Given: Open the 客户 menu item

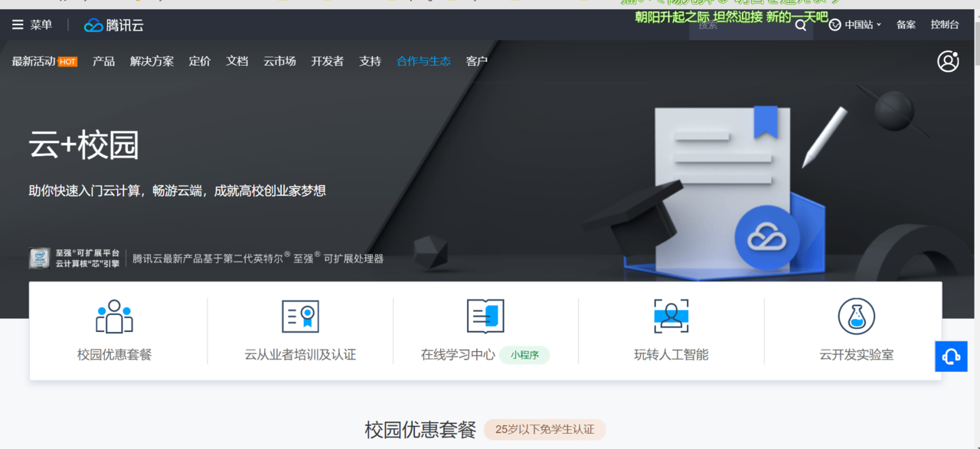Looking at the screenshot, I should 477,61.
